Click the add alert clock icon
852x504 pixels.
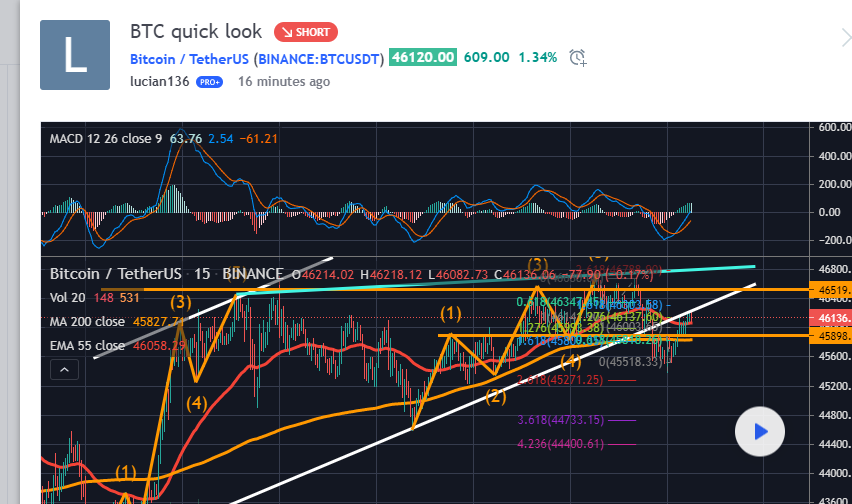click(x=577, y=58)
